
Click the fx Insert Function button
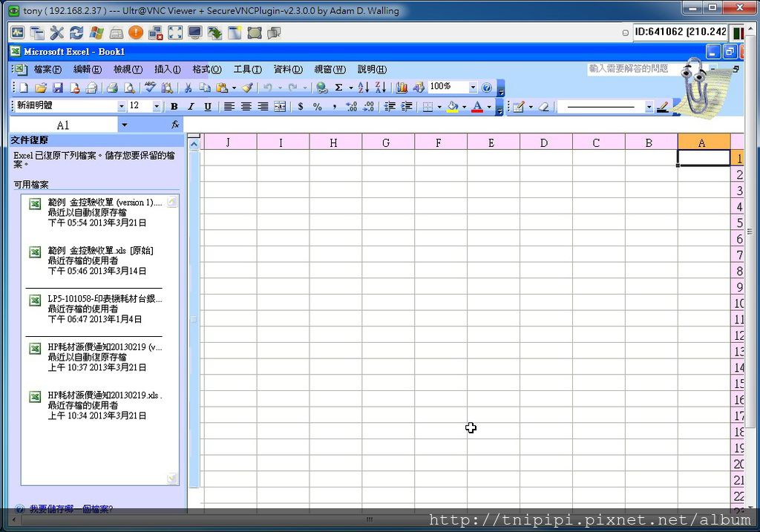click(x=175, y=125)
